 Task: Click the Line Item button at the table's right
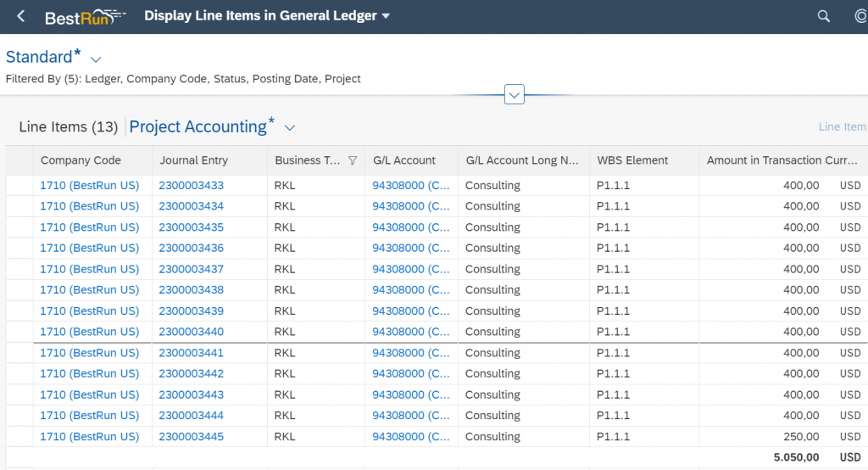843,127
